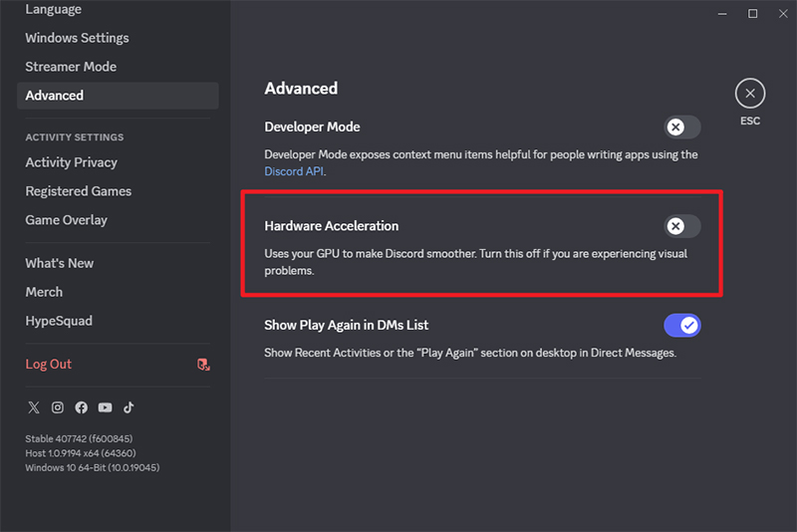This screenshot has height=532, width=797.
Task: Disable Show Play Again in DMs List
Action: pyautogui.click(x=682, y=325)
